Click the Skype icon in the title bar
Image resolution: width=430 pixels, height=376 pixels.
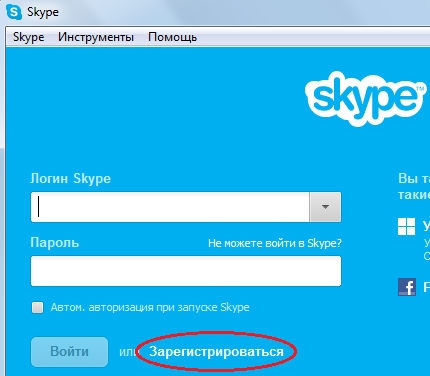click(x=14, y=12)
